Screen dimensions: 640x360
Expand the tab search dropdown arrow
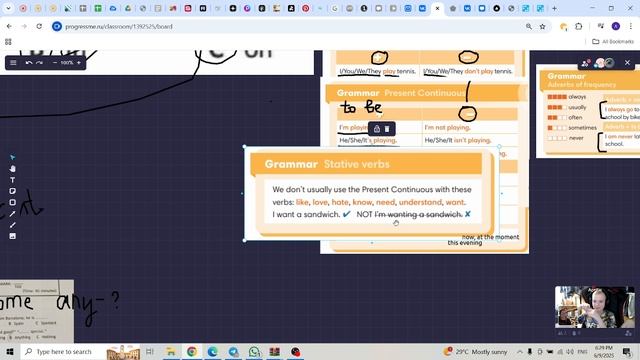(8, 8)
